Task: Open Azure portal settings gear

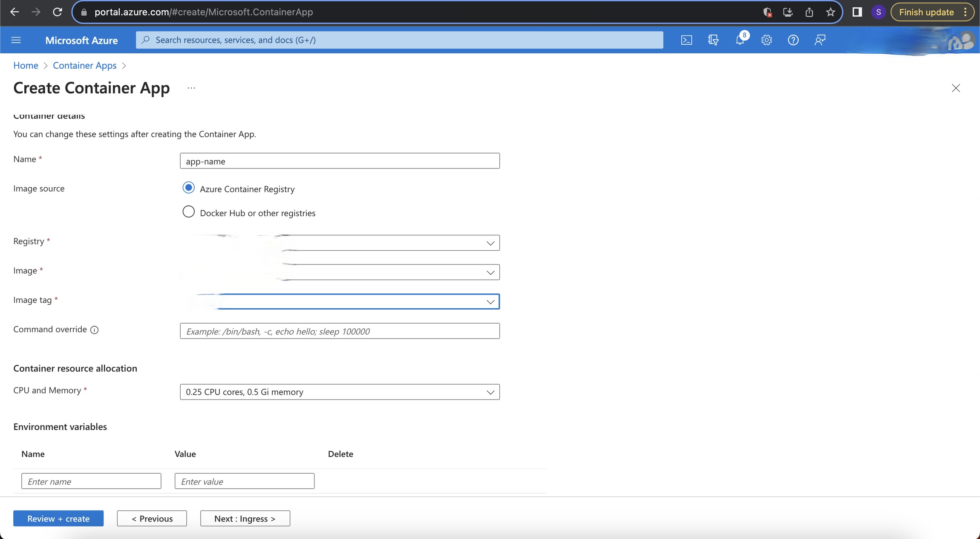Action: point(766,40)
